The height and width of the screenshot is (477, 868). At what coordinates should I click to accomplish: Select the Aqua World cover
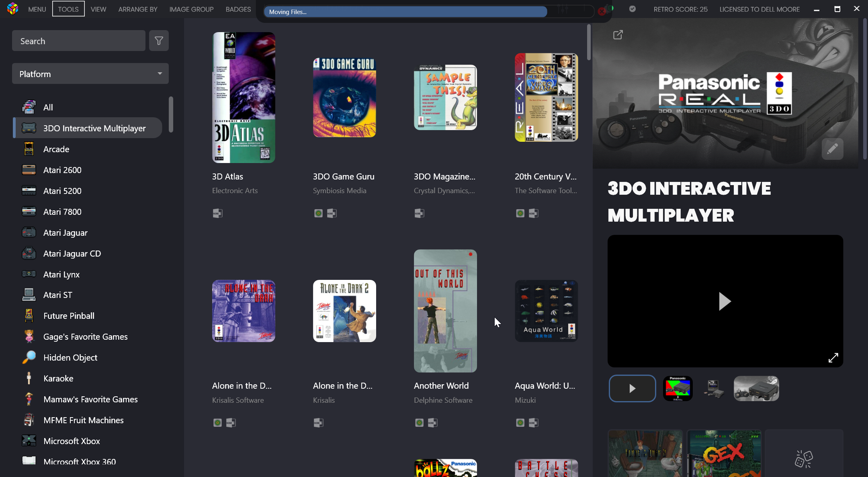(x=546, y=311)
